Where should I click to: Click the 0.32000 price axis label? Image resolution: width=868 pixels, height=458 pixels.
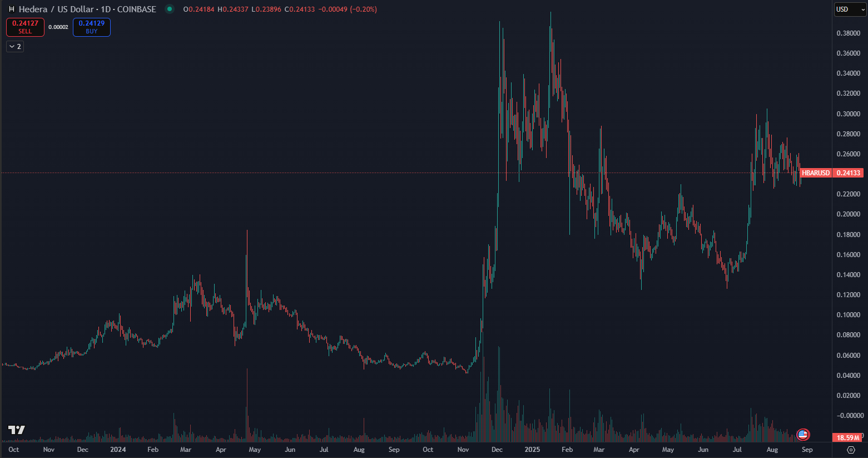pyautogui.click(x=849, y=93)
